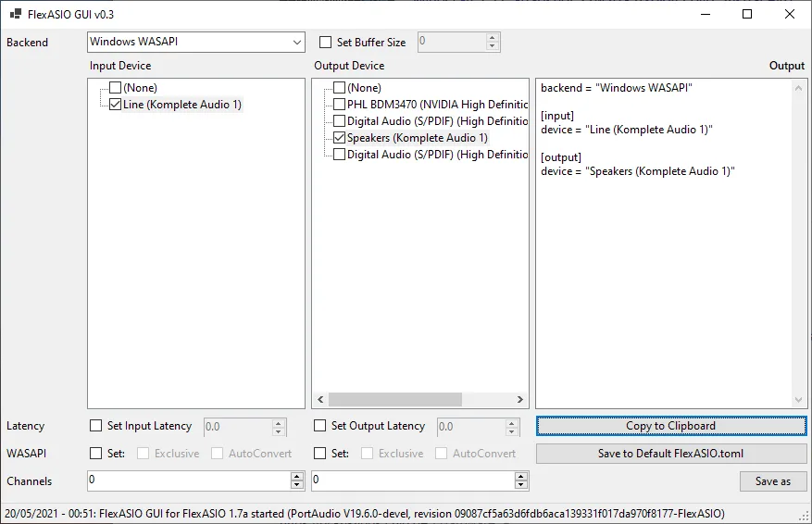The image size is (812, 524).
Task: Increase the input channels with up arrow
Action: click(296, 477)
